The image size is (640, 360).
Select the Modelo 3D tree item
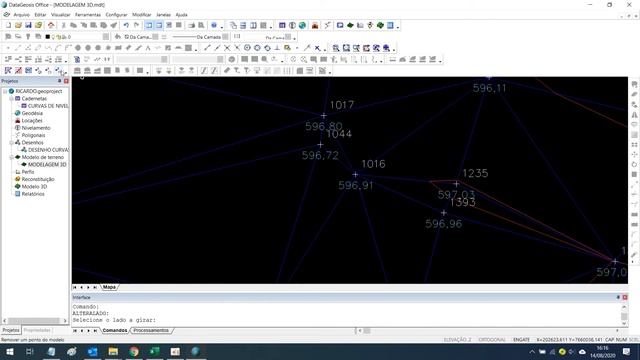pyautogui.click(x=34, y=187)
